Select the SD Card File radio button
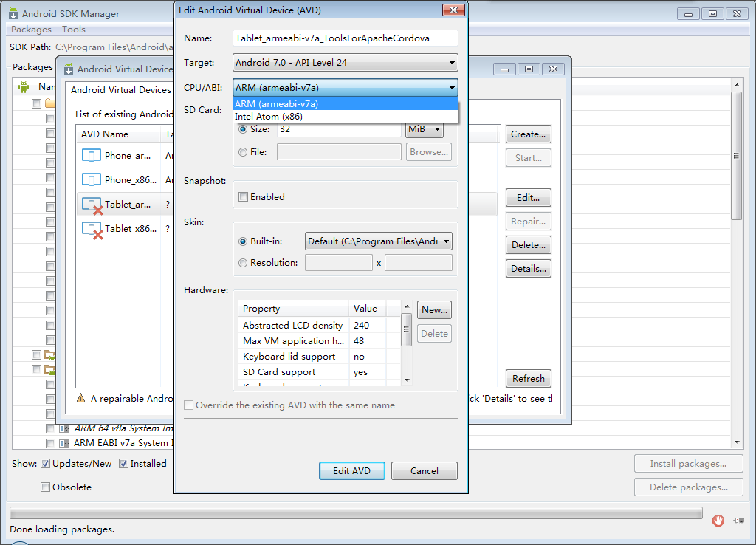Screen dimensions: 756x545 tap(243, 152)
